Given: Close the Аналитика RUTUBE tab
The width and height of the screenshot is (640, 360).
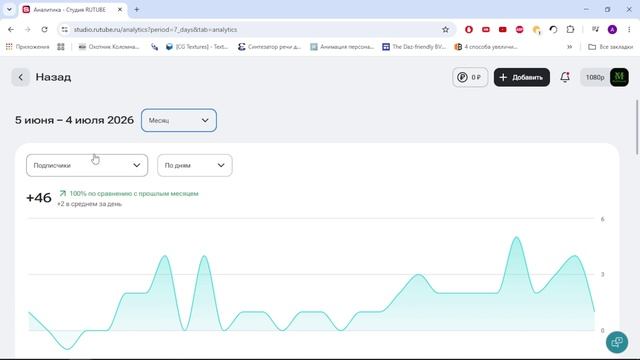Looking at the screenshot, I should click(120, 9).
